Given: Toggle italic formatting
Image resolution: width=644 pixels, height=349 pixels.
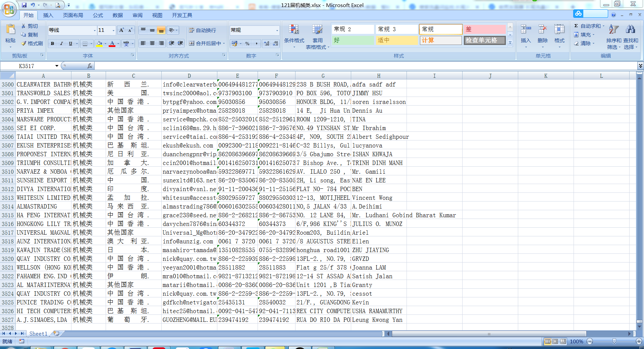Looking at the screenshot, I should click(x=61, y=44).
